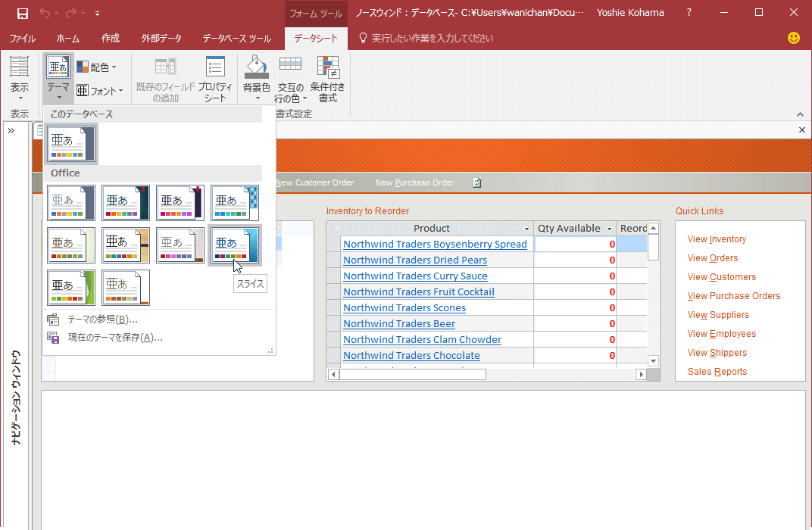The image size is (812, 530).
Task: Select the データシート tab
Action: (316, 39)
